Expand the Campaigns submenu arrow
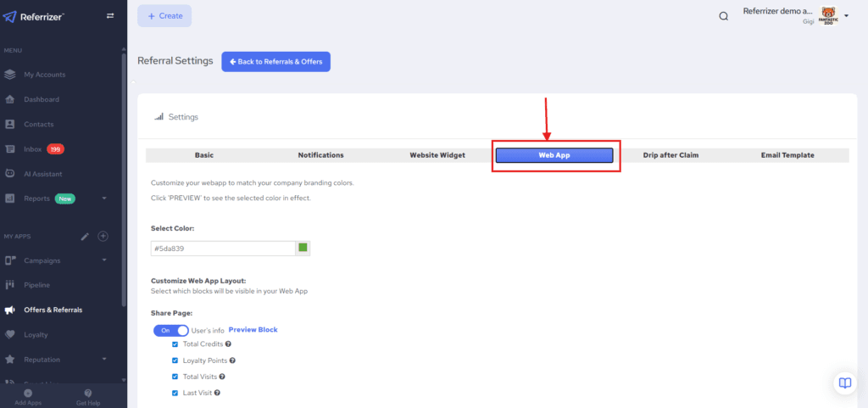Image resolution: width=868 pixels, height=408 pixels. click(x=103, y=260)
